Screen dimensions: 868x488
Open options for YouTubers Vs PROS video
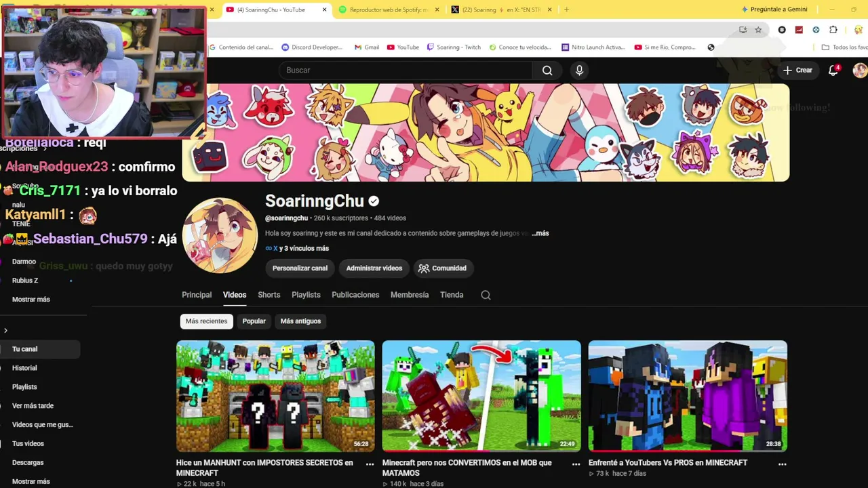pos(782,464)
